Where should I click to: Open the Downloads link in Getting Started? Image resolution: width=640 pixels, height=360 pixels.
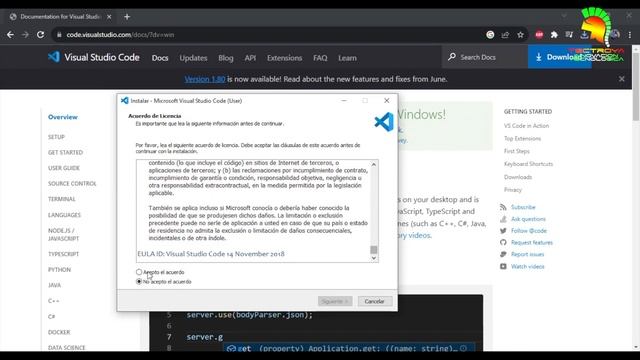click(518, 177)
